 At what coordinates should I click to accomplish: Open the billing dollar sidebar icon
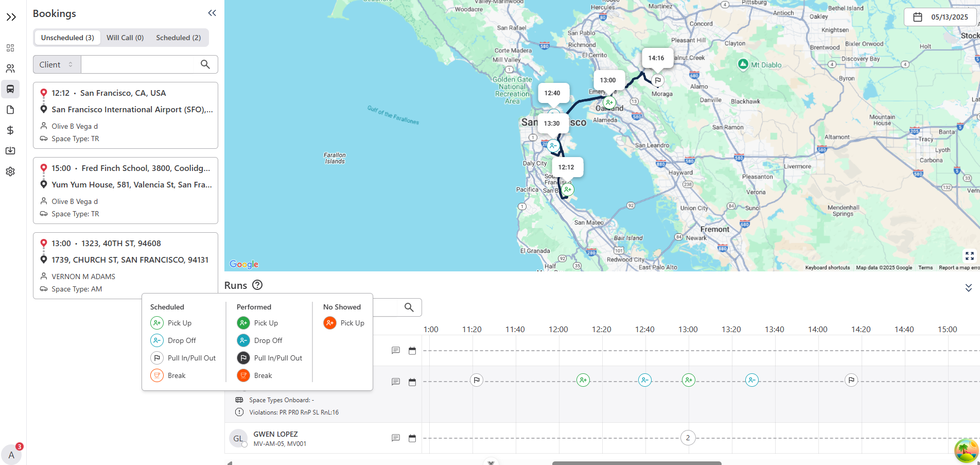coord(10,130)
